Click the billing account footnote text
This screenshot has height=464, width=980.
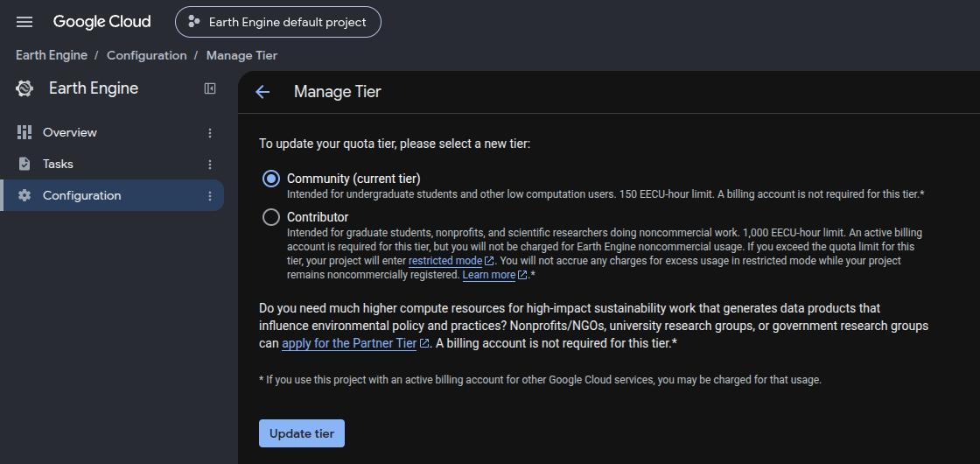(540, 380)
